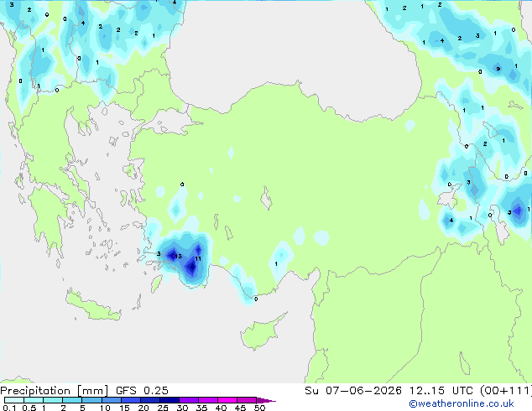Click the 45–50 mm magenta legend swatch
The image size is (532, 411).
tap(247, 400)
